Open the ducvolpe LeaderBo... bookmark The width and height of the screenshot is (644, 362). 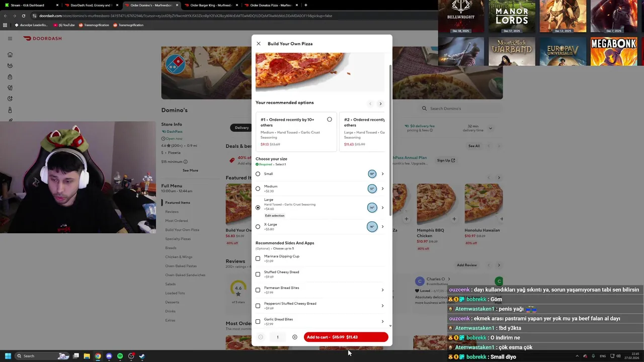click(31, 25)
